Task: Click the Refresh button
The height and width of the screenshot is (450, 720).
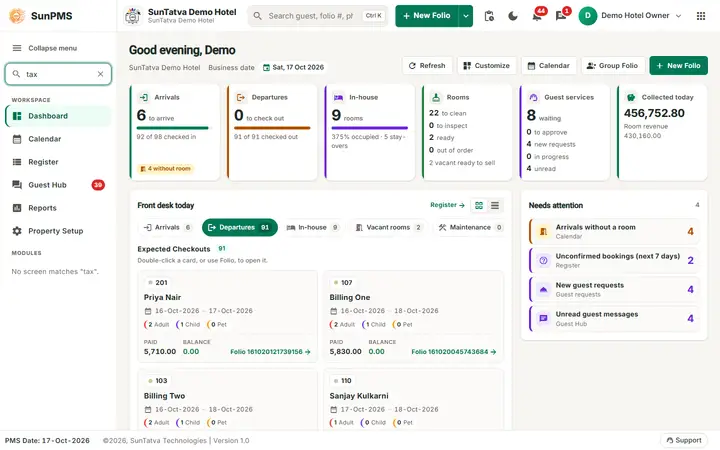Action: coord(427,66)
